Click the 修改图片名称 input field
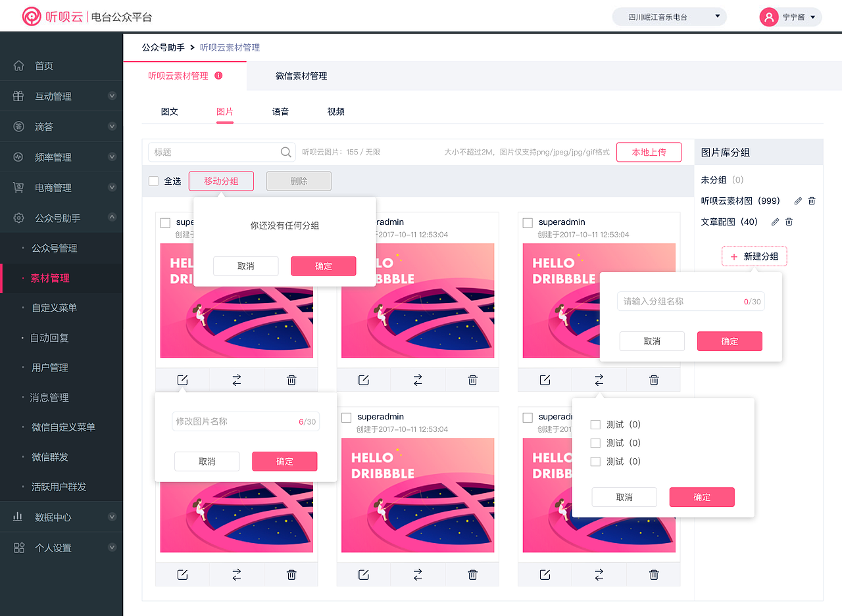 (x=246, y=421)
